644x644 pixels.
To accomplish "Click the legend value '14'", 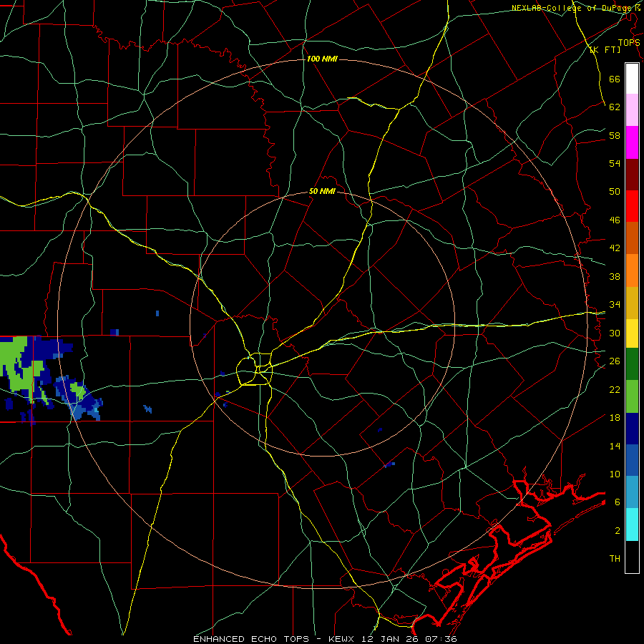I will click(615, 446).
